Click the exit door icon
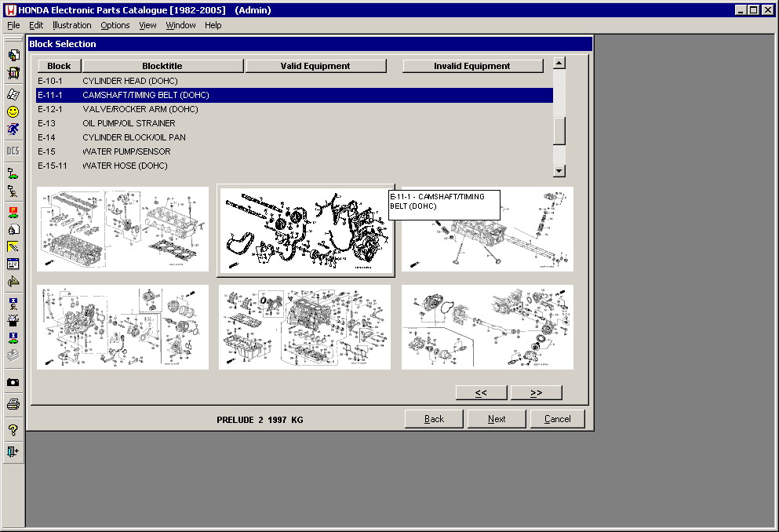 (x=13, y=451)
